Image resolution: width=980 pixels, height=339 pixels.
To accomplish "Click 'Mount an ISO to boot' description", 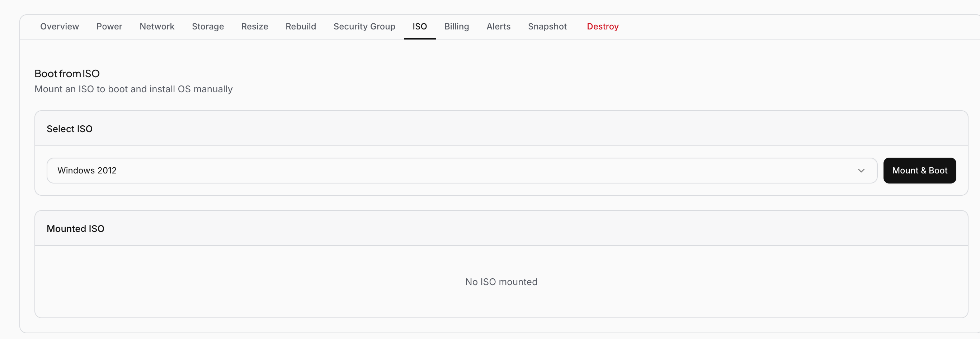I will [x=133, y=89].
